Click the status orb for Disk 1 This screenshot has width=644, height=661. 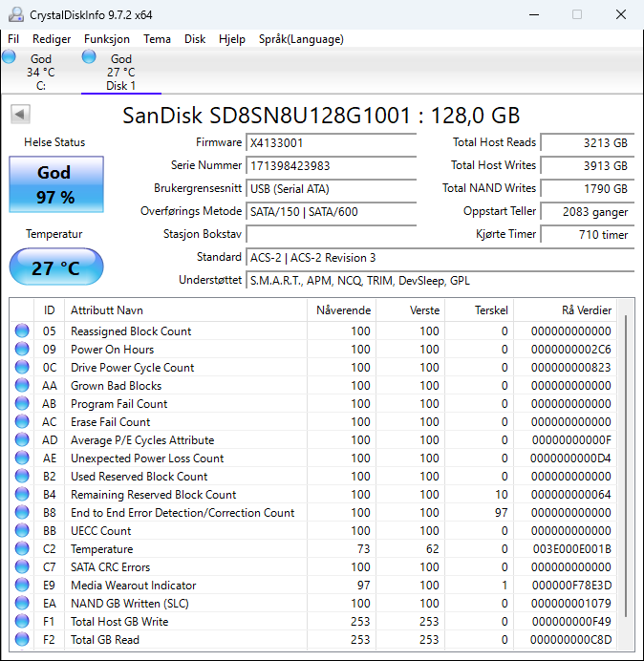pos(89,56)
